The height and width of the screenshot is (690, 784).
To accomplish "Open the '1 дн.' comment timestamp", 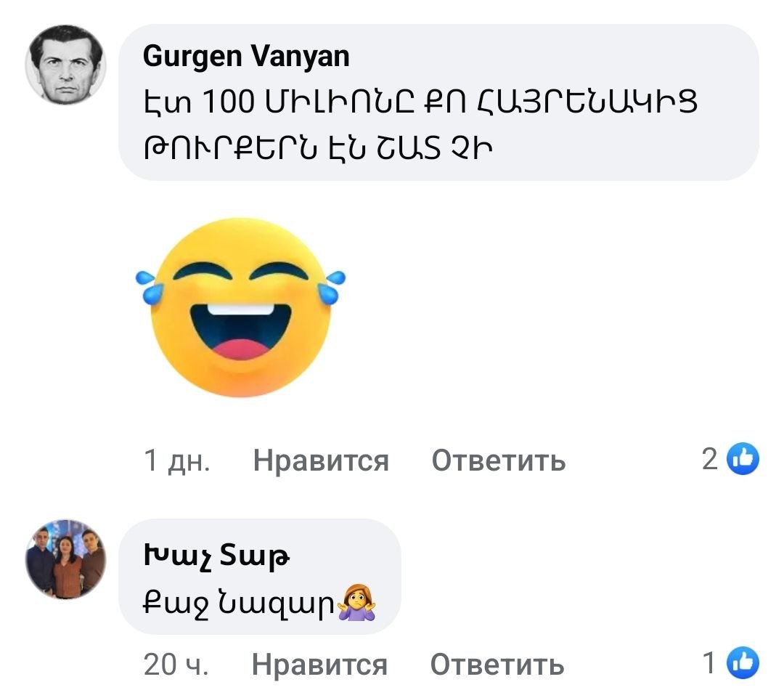I will tap(177, 460).
